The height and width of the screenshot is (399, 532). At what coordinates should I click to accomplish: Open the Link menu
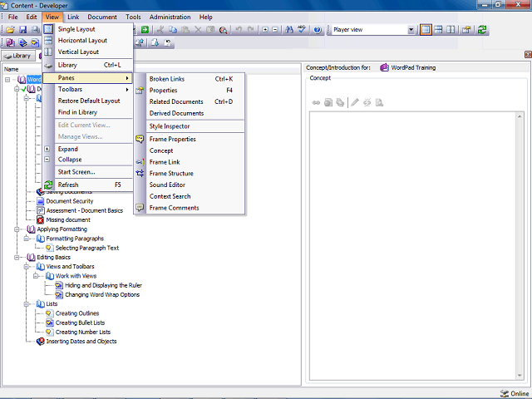point(73,17)
